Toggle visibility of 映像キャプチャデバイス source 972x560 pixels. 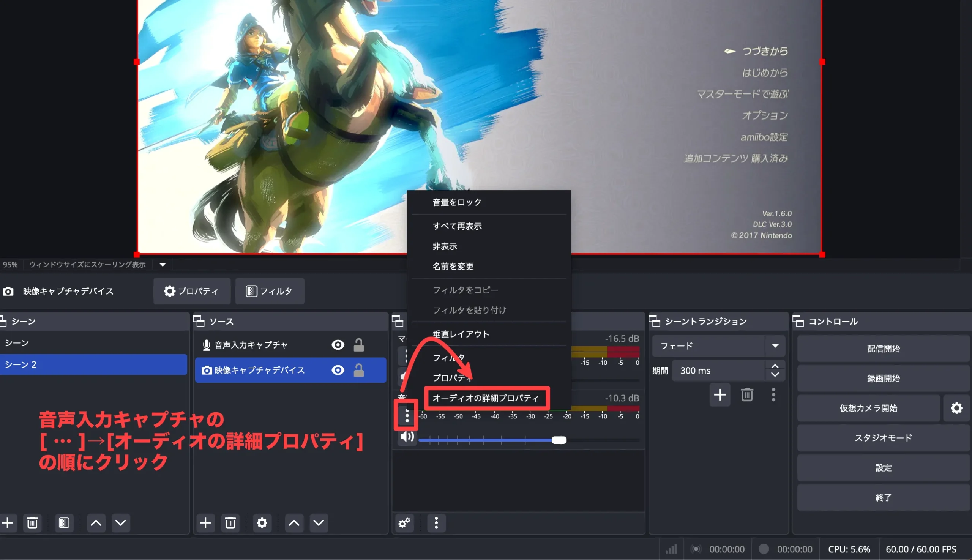tap(338, 370)
